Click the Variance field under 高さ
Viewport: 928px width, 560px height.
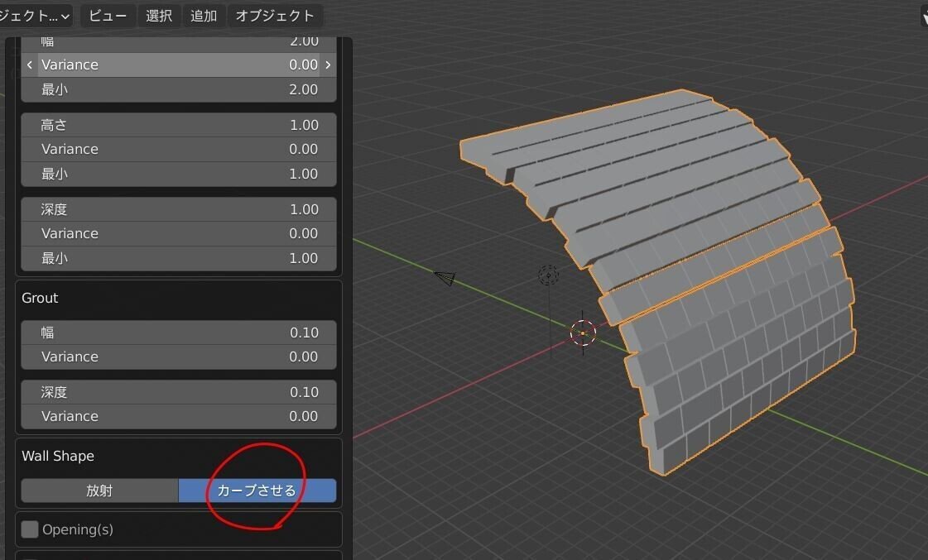coord(179,150)
